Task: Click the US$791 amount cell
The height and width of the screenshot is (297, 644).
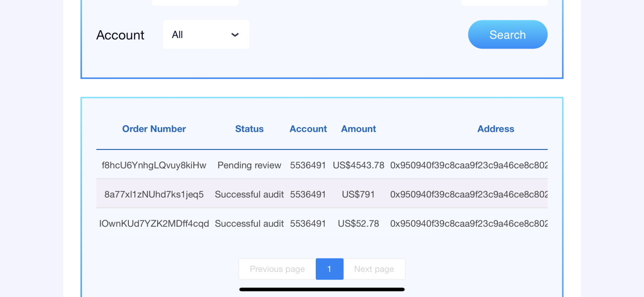Action: pyautogui.click(x=358, y=195)
